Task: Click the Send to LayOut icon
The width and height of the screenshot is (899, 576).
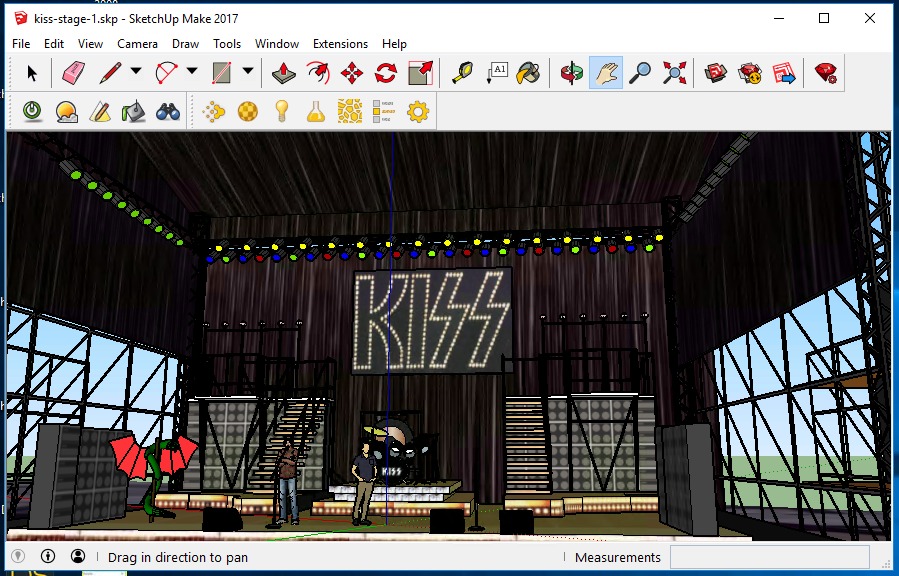Action: click(x=784, y=73)
